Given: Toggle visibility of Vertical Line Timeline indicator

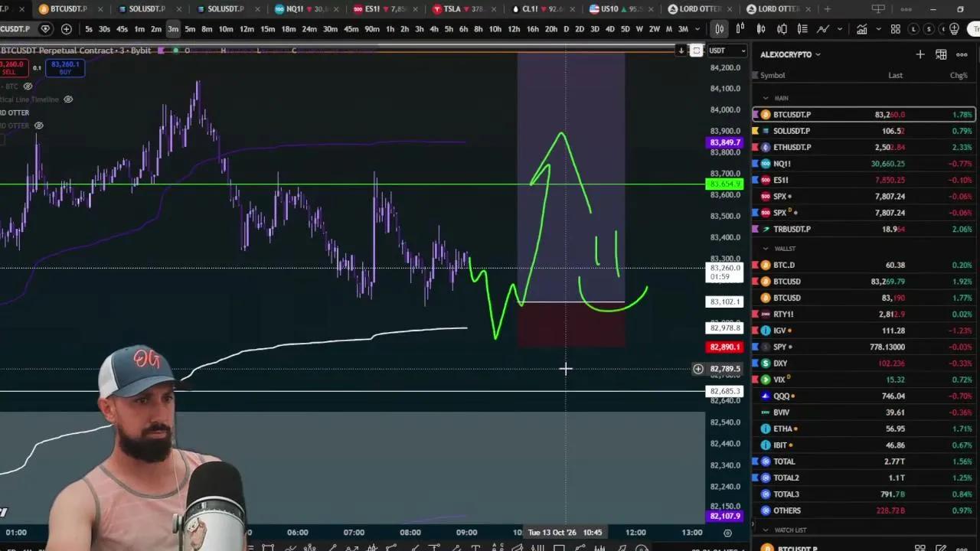Looking at the screenshot, I should click(68, 99).
